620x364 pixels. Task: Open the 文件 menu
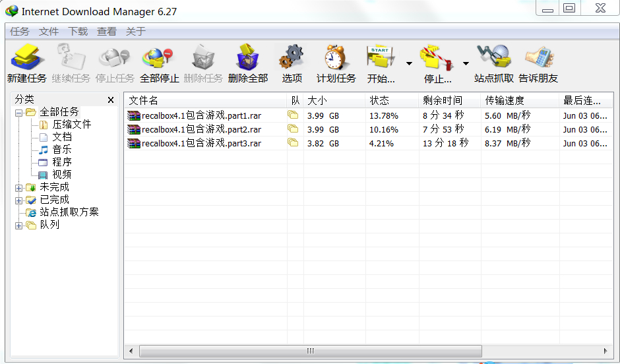coord(49,31)
